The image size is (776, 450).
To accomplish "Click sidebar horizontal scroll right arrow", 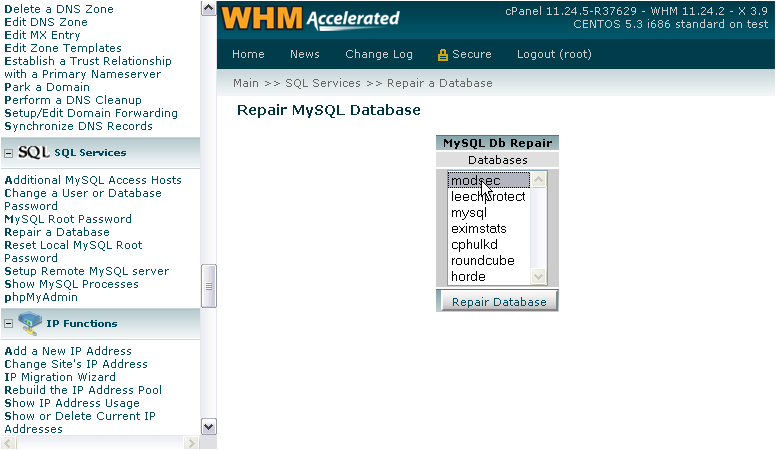I will tap(191, 443).
